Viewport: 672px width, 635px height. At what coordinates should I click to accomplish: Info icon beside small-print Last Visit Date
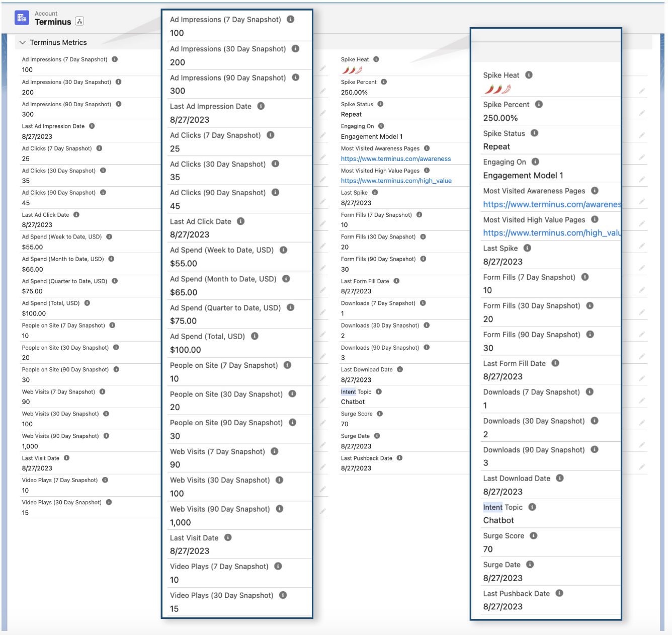[67, 458]
